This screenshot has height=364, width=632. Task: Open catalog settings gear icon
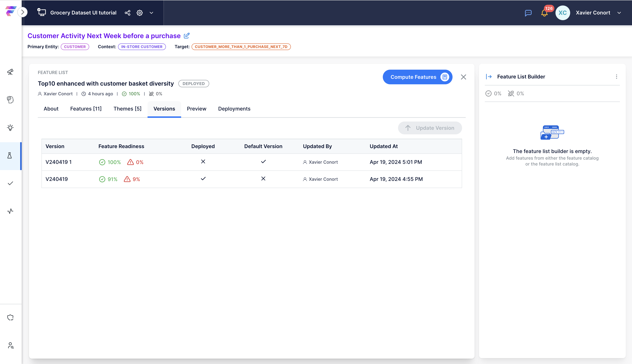140,13
